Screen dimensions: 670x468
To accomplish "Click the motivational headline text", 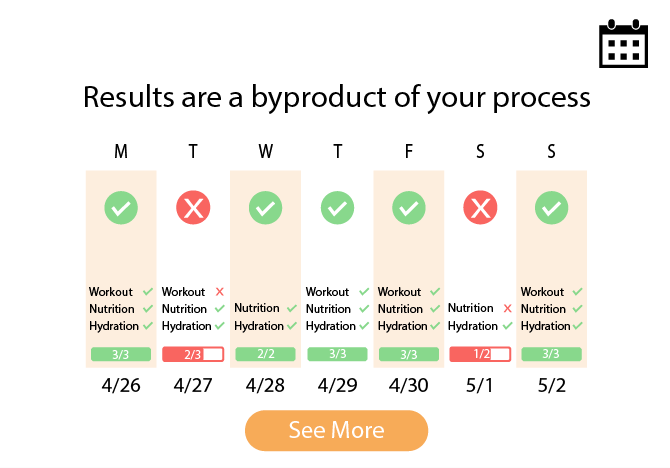I will tap(337, 97).
